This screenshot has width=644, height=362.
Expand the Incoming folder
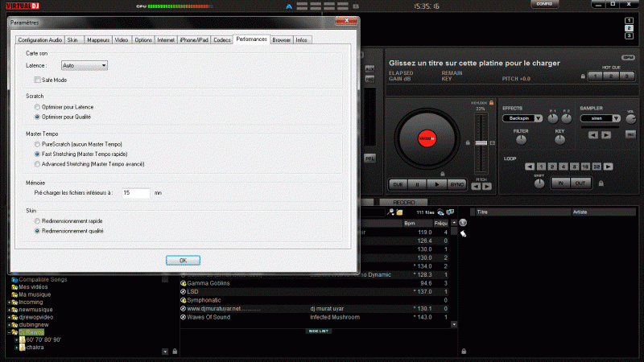pyautogui.click(x=9, y=302)
